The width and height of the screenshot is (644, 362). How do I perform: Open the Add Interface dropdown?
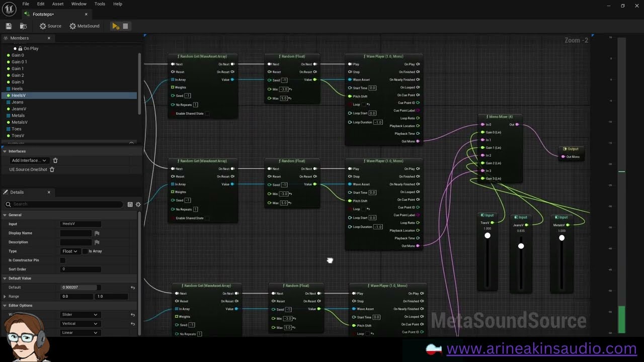29,160
